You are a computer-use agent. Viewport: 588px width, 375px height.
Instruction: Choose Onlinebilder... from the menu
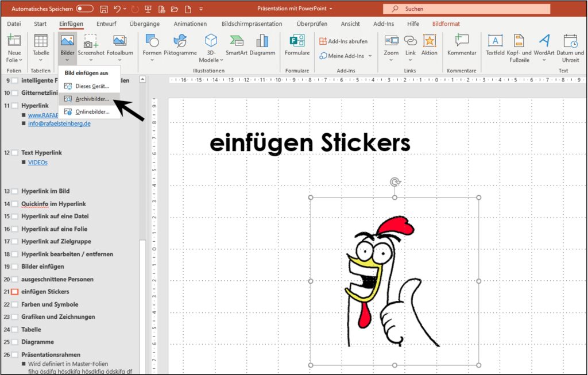click(89, 112)
